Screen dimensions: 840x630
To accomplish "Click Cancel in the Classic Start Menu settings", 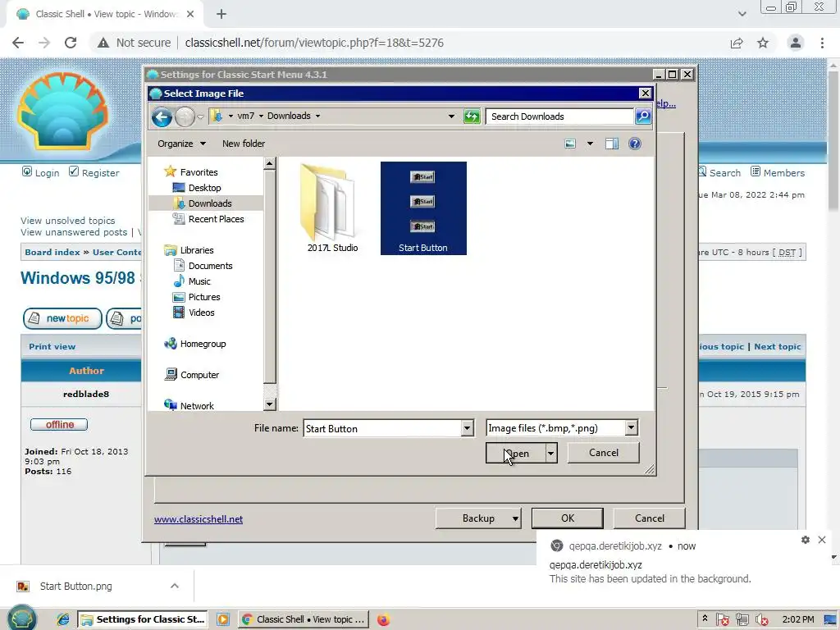I will click(650, 518).
